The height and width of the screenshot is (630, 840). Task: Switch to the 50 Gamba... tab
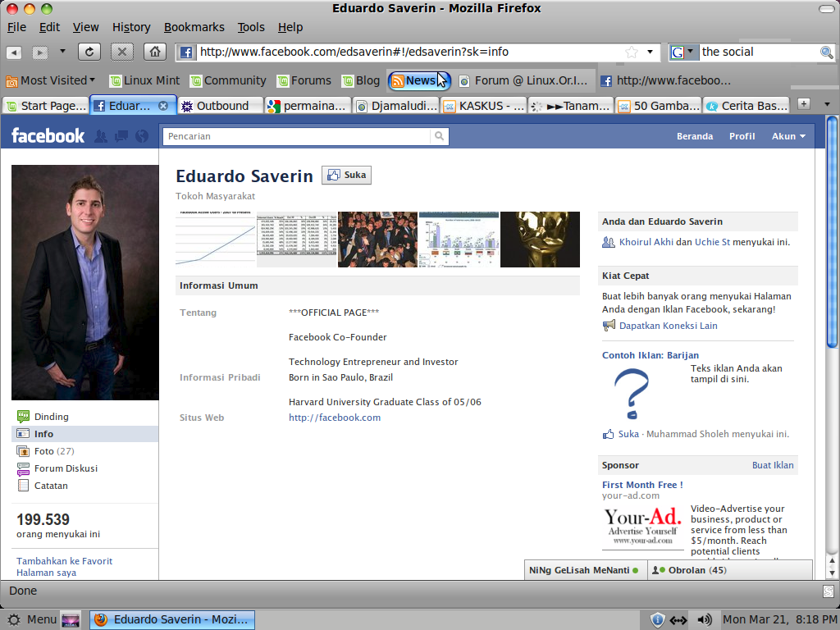659,106
